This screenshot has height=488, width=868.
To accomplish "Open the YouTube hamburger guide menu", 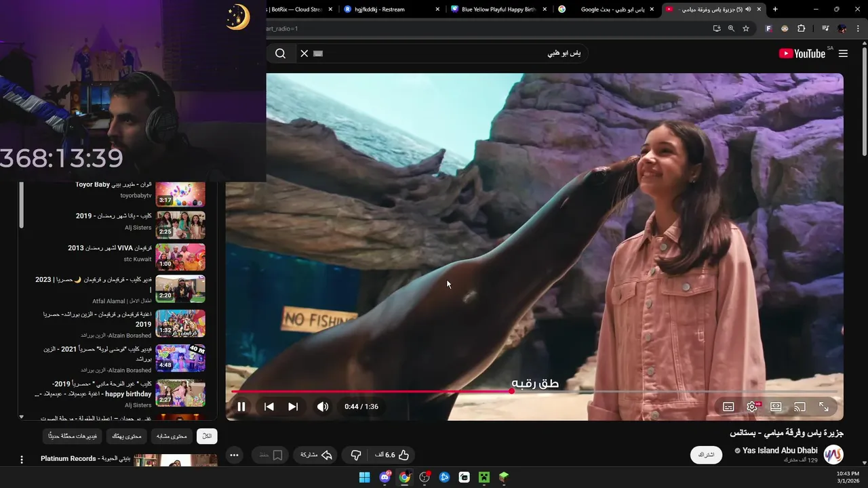I will pyautogui.click(x=843, y=54).
